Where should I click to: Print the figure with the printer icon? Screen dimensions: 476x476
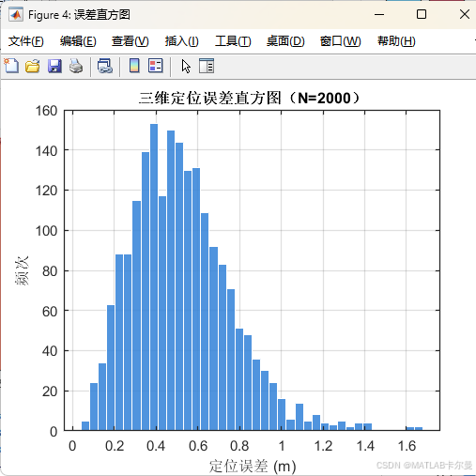coord(76,66)
